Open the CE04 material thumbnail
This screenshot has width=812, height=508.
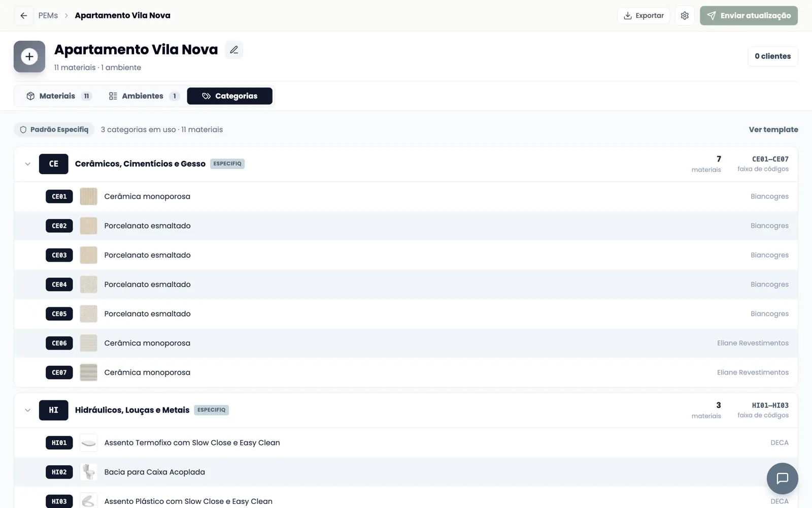pos(88,284)
